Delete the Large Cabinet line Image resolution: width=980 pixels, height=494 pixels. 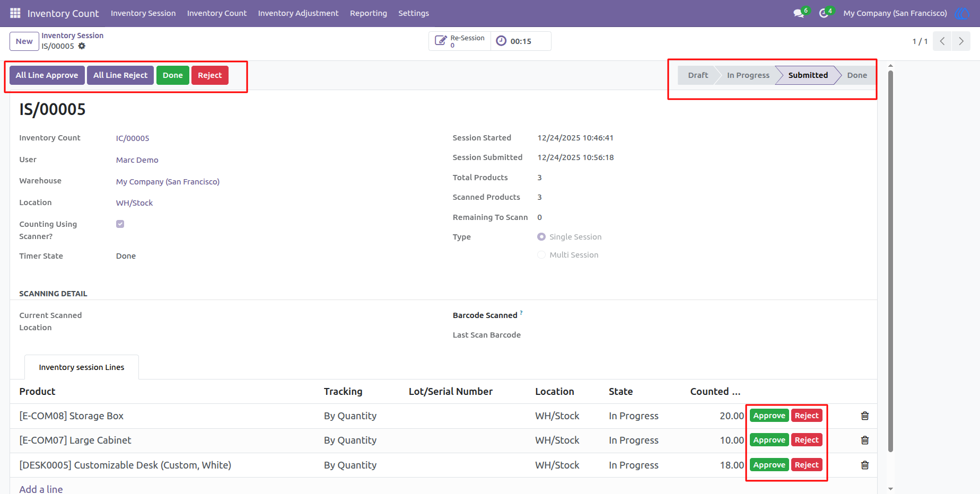865,440
